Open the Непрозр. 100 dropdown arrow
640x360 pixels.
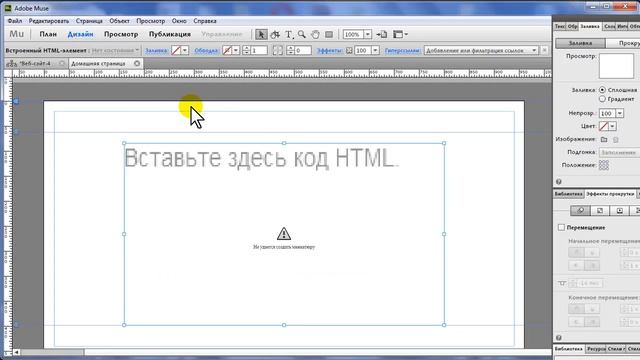tap(620, 113)
